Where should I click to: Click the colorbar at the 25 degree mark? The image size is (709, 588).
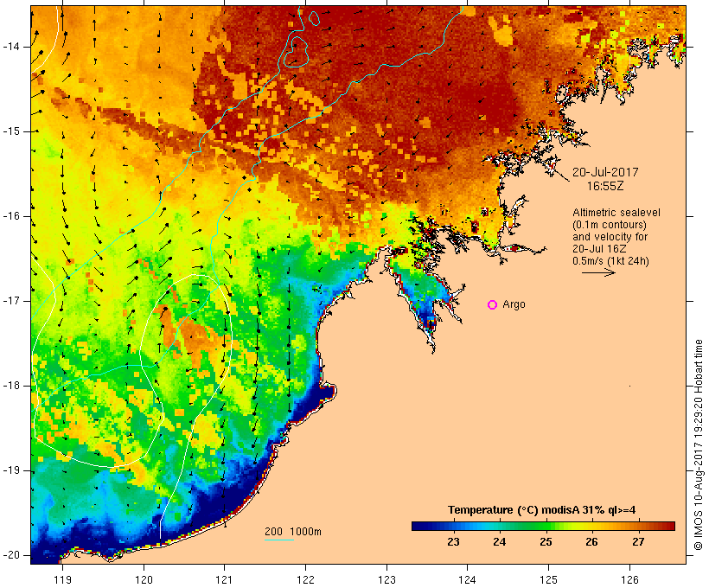(546, 526)
